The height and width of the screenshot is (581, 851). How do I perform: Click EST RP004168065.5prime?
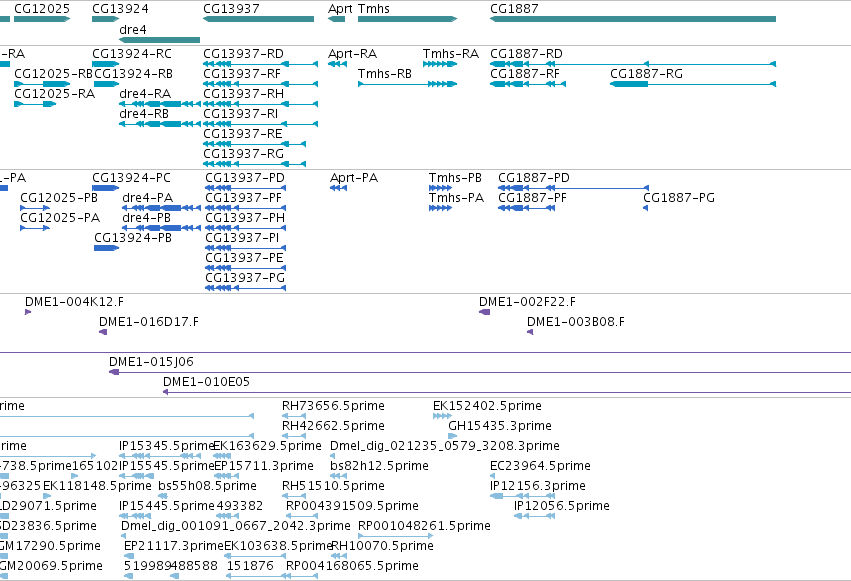tap(302, 576)
